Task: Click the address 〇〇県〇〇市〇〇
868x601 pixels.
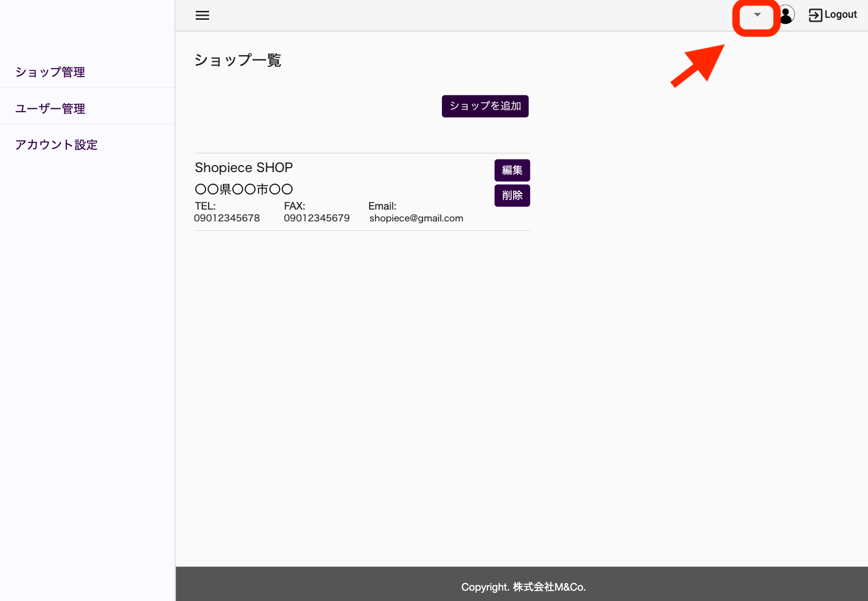Action: coord(244,189)
